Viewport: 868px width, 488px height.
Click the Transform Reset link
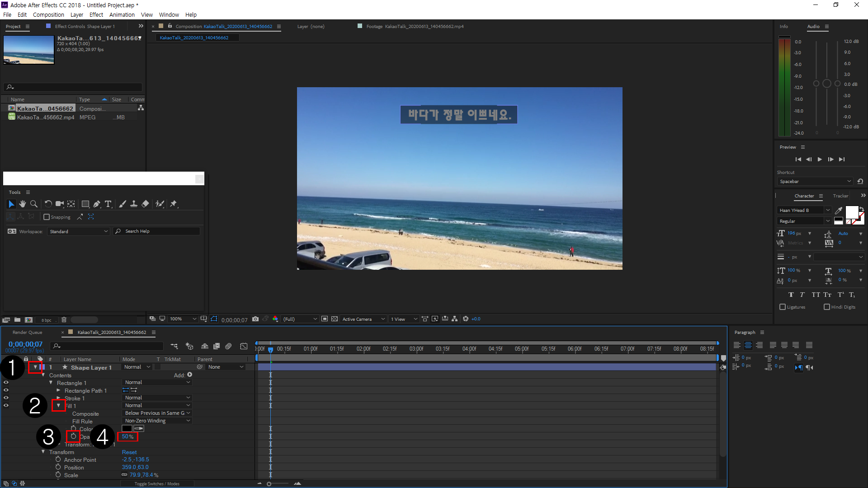point(129,452)
